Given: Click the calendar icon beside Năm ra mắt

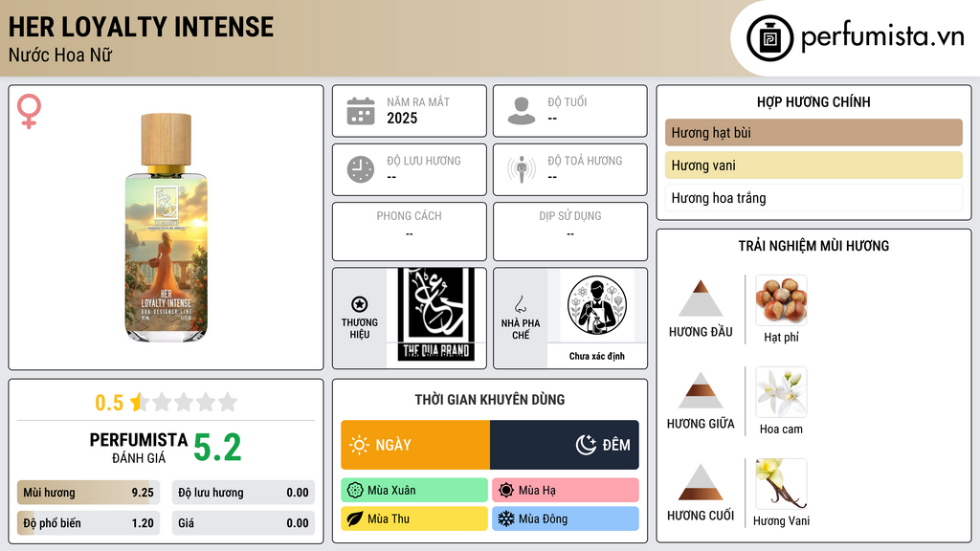Looking at the screenshot, I should pyautogui.click(x=361, y=111).
